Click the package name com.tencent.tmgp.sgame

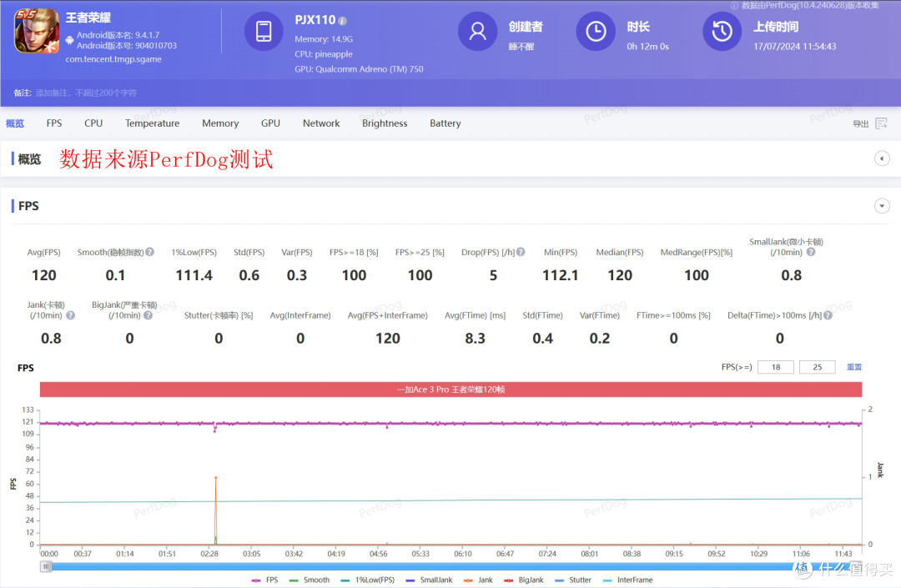[113, 59]
